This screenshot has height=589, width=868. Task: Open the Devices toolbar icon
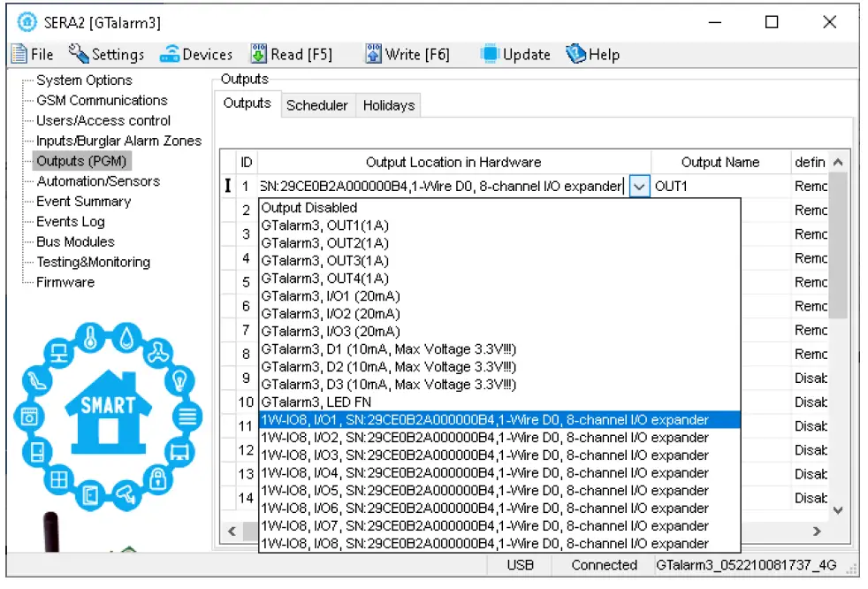(x=169, y=54)
